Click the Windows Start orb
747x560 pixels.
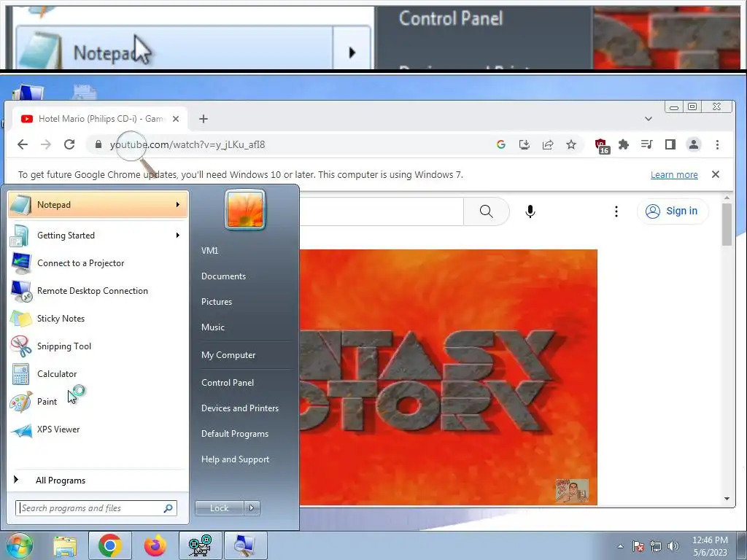tap(19, 545)
